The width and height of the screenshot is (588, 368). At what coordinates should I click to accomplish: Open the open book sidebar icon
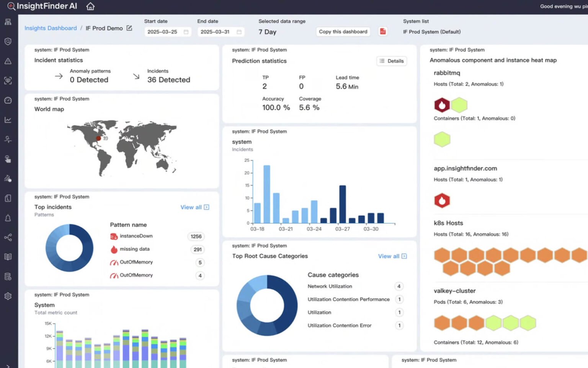tap(8, 257)
